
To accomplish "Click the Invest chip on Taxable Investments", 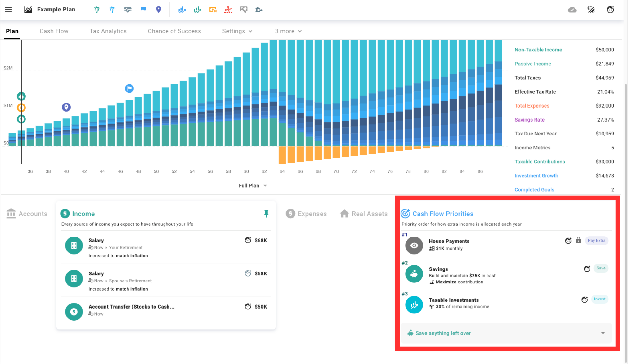I will [x=599, y=299].
